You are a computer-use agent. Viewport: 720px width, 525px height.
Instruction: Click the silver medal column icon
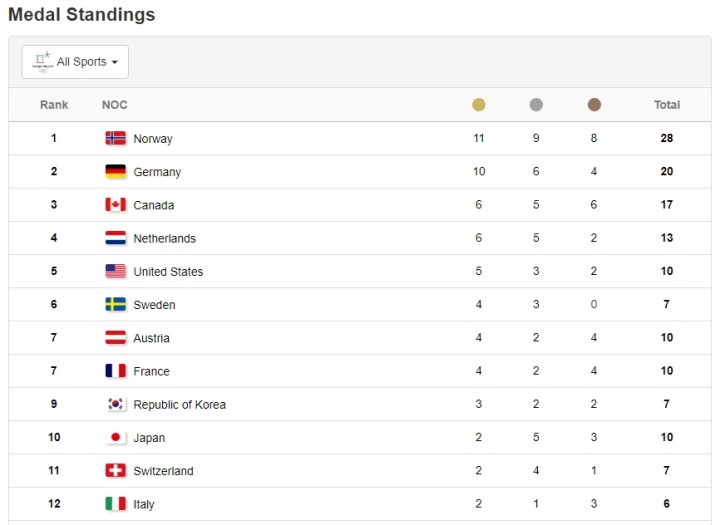click(x=536, y=105)
